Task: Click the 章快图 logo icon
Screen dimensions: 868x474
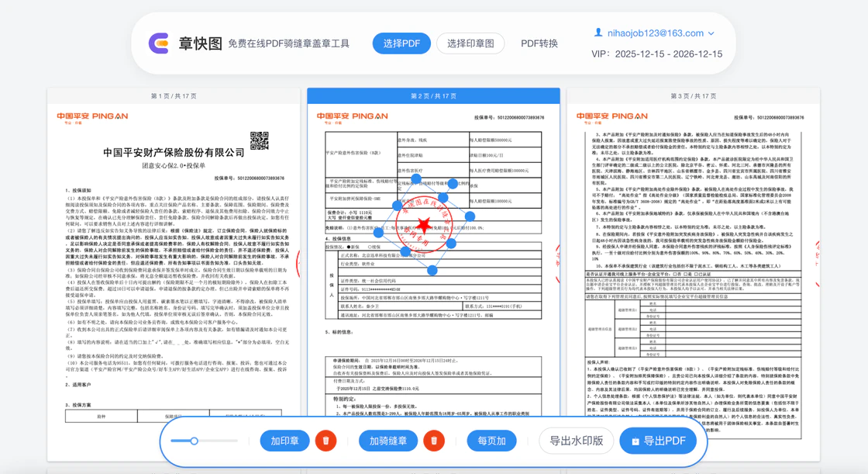Action: [x=159, y=43]
